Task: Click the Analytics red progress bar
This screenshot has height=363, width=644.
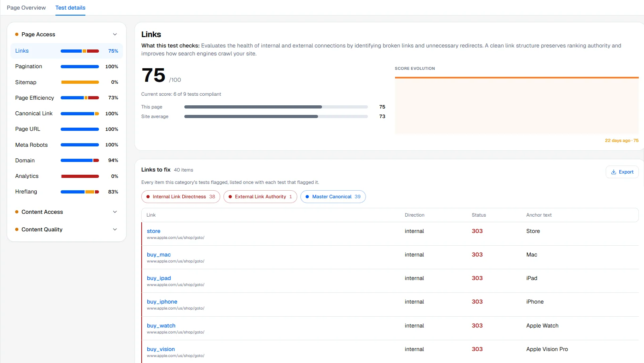Action: pos(80,176)
